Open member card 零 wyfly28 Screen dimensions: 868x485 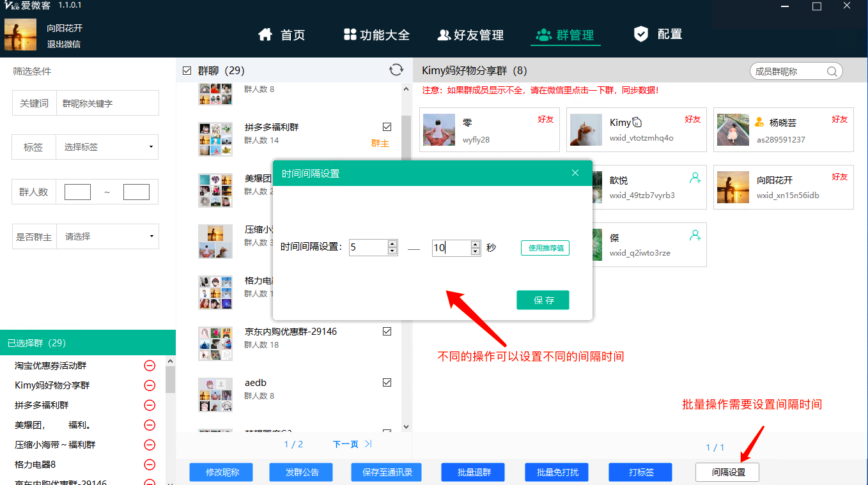click(x=490, y=130)
